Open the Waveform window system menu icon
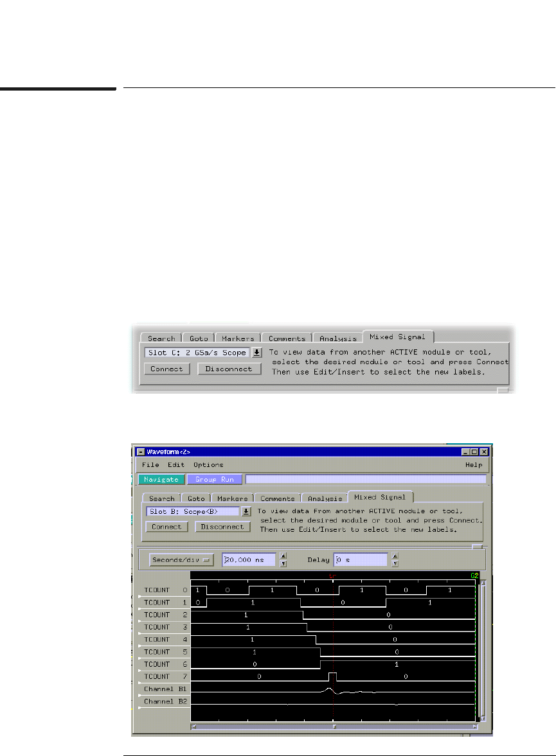 coord(141,452)
